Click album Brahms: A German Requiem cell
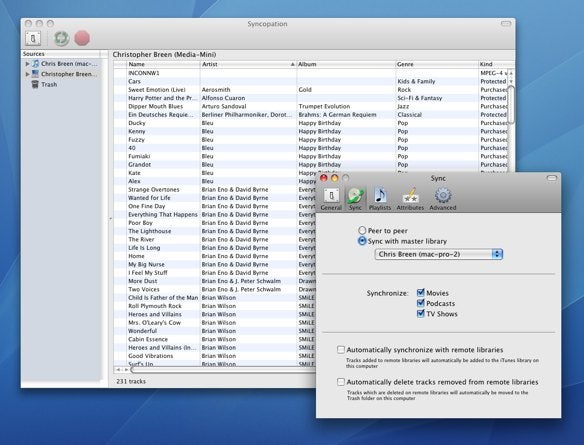584x445 pixels. tap(337, 115)
